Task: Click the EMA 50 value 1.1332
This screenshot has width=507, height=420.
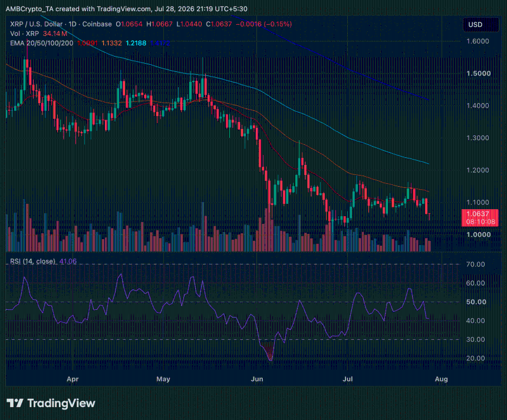Action: (111, 43)
